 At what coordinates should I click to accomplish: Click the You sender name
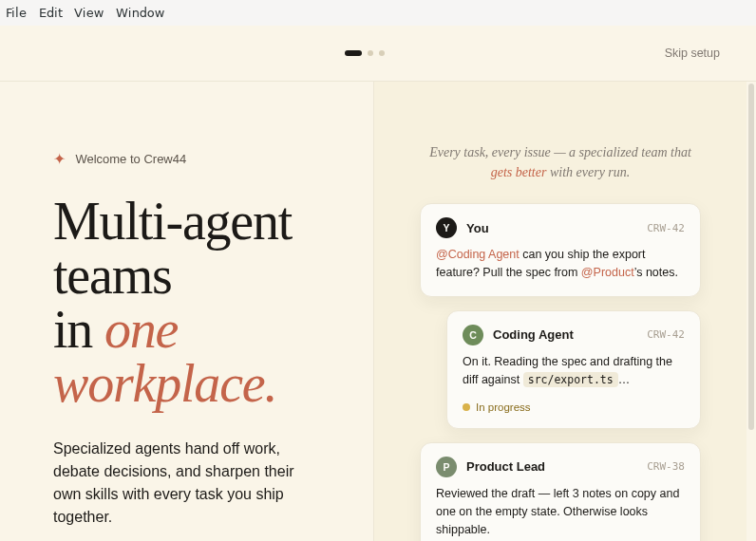pyautogui.click(x=478, y=229)
